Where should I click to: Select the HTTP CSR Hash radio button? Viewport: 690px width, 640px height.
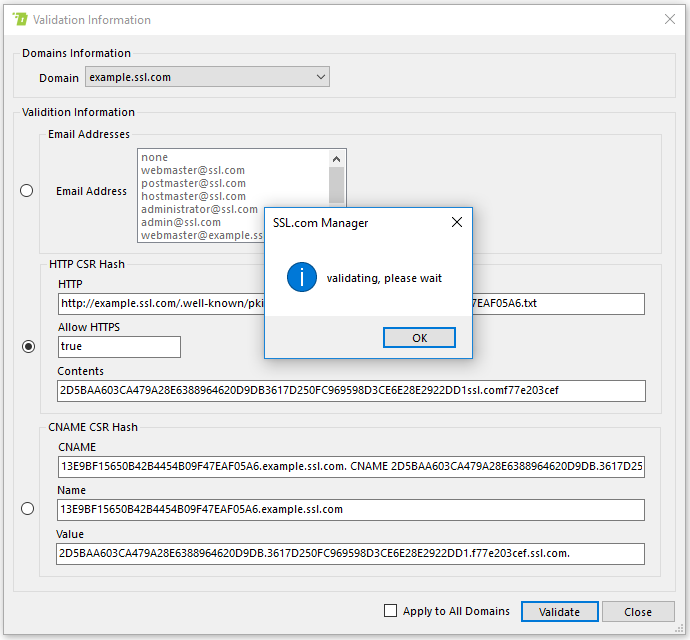coord(28,346)
